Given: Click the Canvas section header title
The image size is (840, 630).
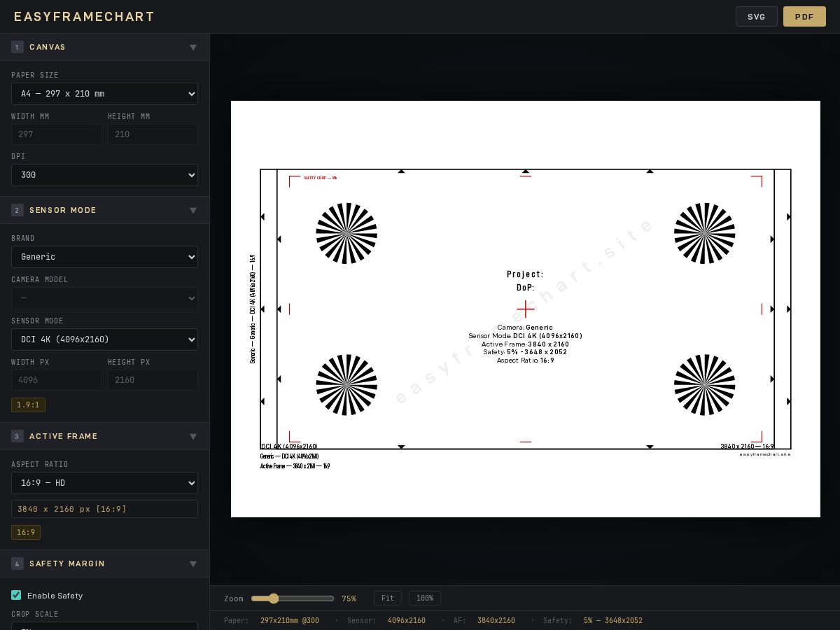Looking at the screenshot, I should click(x=48, y=48).
